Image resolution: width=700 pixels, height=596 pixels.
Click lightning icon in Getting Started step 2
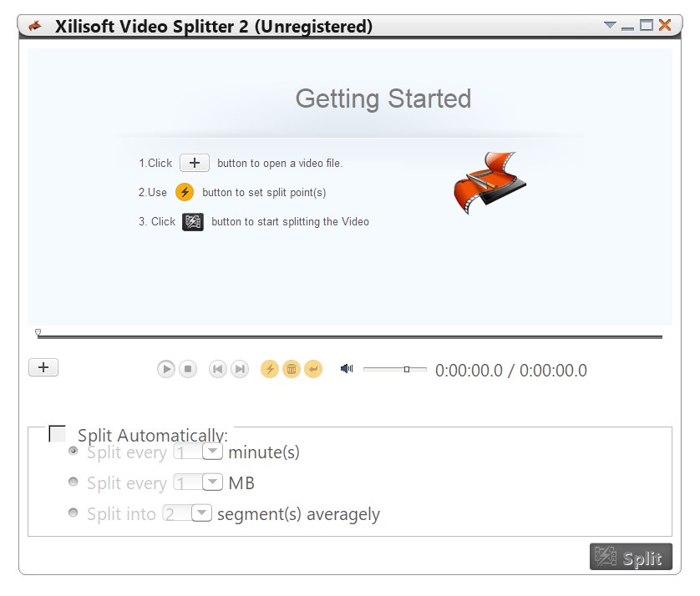(185, 192)
